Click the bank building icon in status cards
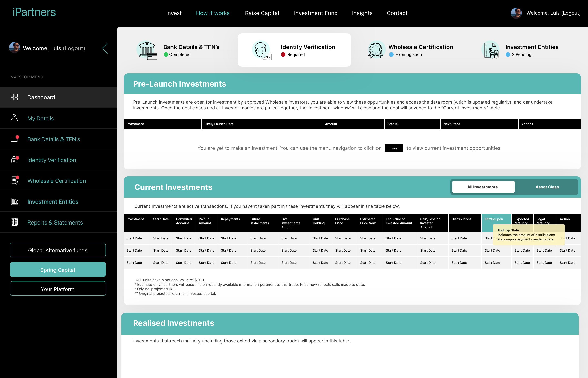This screenshot has height=378, width=588. [147, 50]
